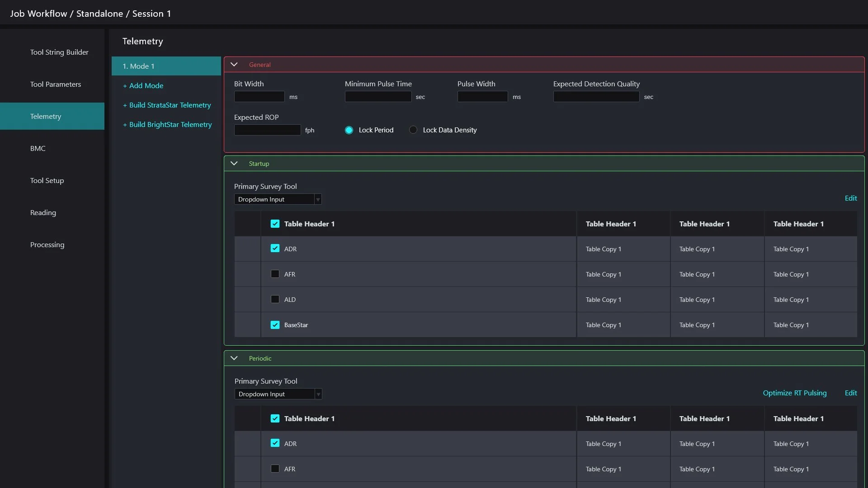
Task: Click + Add Mode link
Action: (143, 86)
